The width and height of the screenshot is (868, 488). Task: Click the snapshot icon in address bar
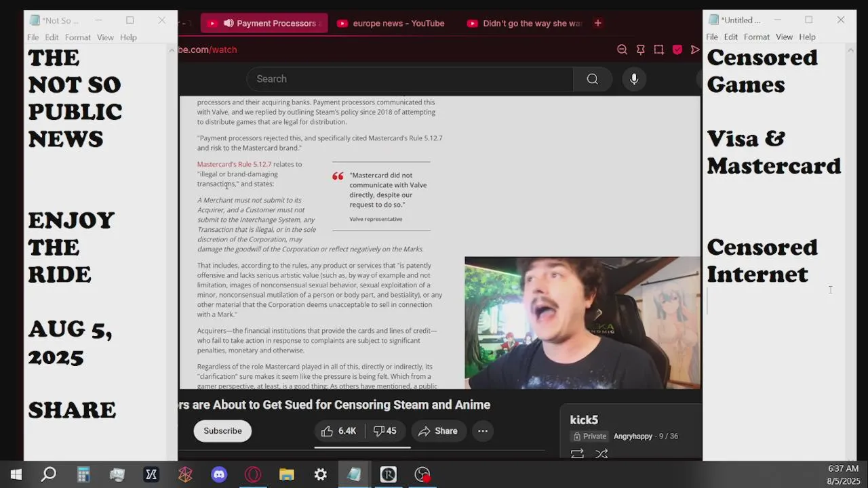[x=658, y=49]
